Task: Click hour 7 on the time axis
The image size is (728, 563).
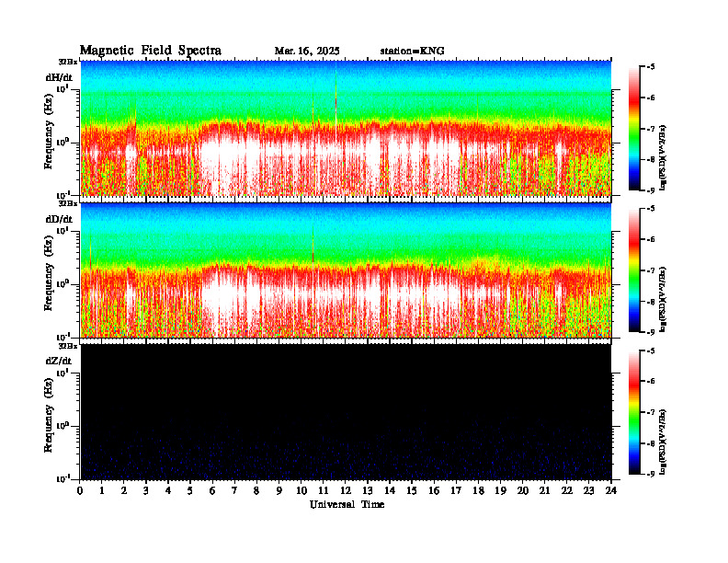Action: point(234,491)
